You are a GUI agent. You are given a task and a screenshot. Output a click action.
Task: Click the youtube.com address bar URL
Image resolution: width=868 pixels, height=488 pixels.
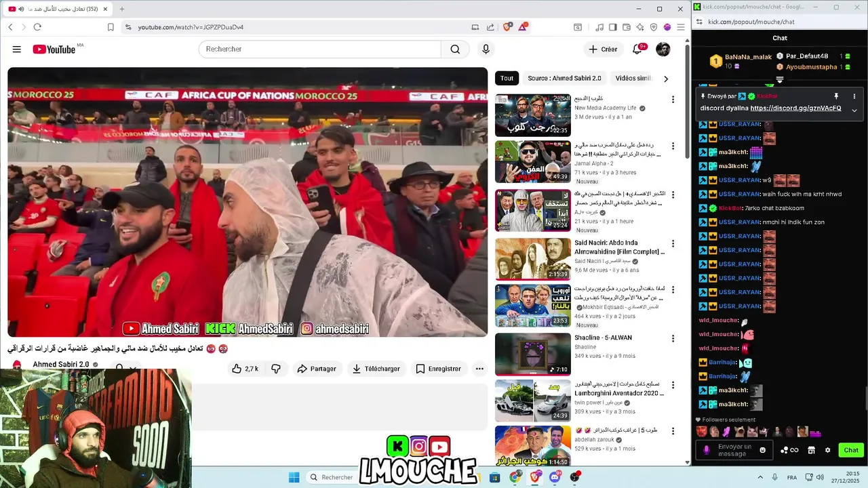coord(191,27)
